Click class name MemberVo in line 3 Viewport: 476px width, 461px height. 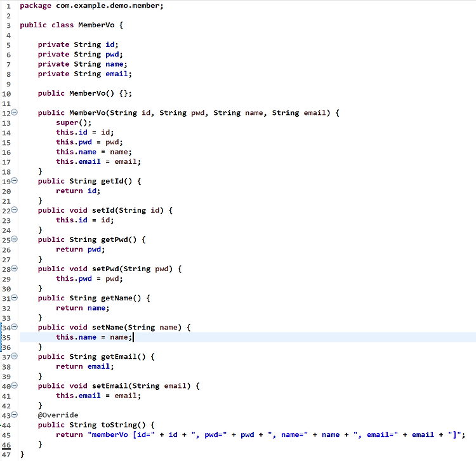pyautogui.click(x=96, y=25)
